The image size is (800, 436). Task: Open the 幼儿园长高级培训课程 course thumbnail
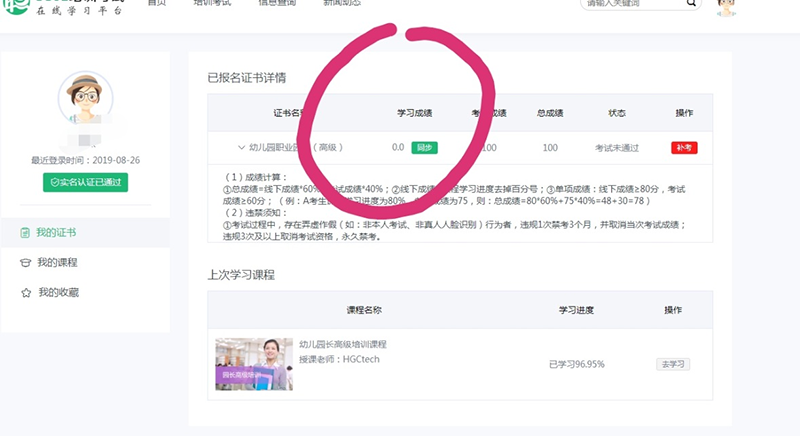click(254, 364)
